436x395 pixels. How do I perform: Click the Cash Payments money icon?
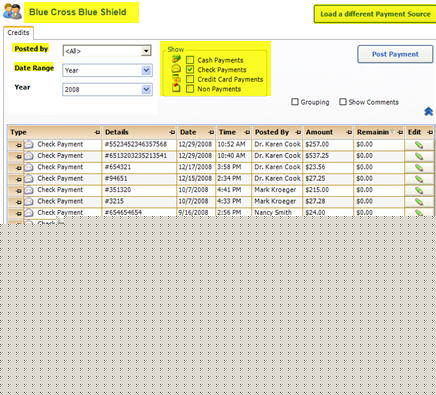(x=176, y=59)
